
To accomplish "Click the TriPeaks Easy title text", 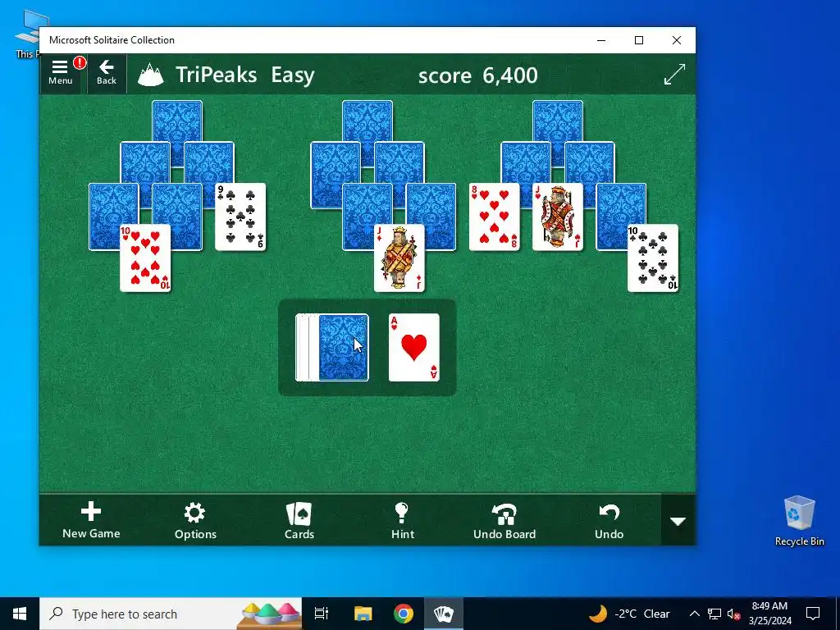I will [x=244, y=75].
